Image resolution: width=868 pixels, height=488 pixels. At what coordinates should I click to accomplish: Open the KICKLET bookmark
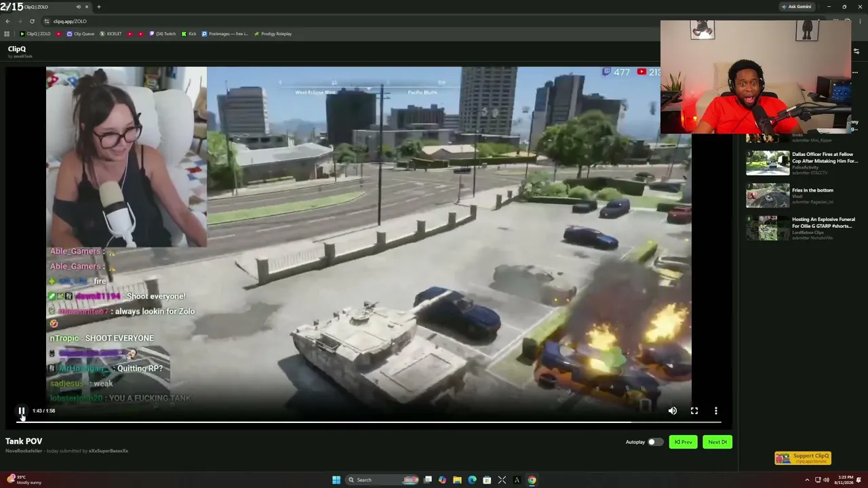111,34
